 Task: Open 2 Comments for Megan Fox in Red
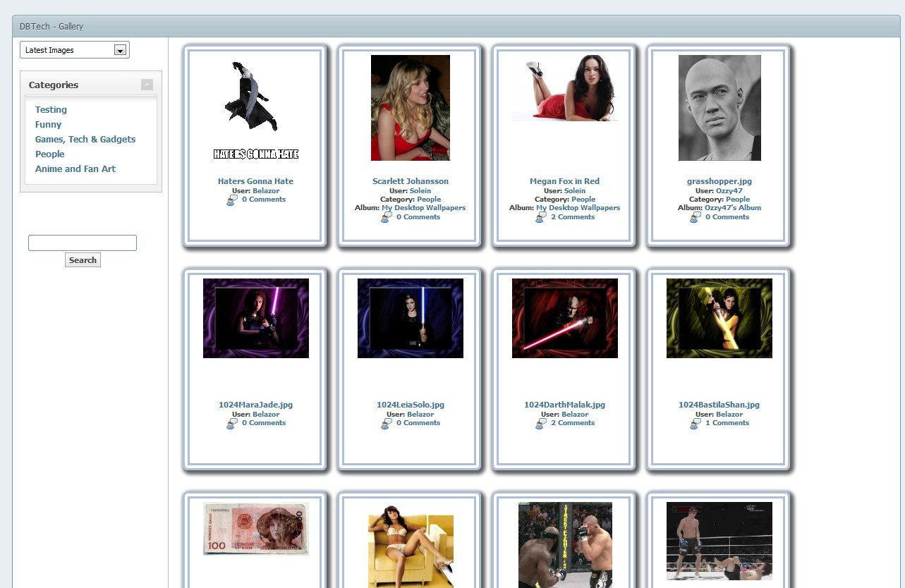tap(573, 217)
